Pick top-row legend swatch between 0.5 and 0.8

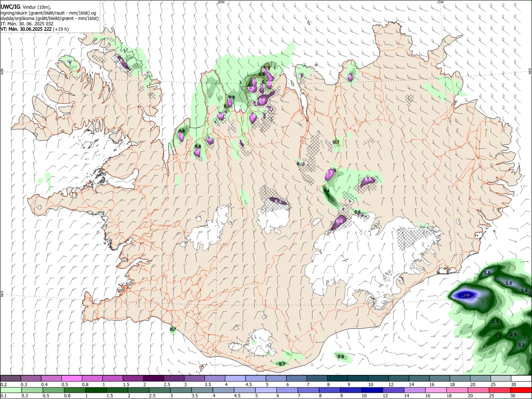(x=71, y=379)
